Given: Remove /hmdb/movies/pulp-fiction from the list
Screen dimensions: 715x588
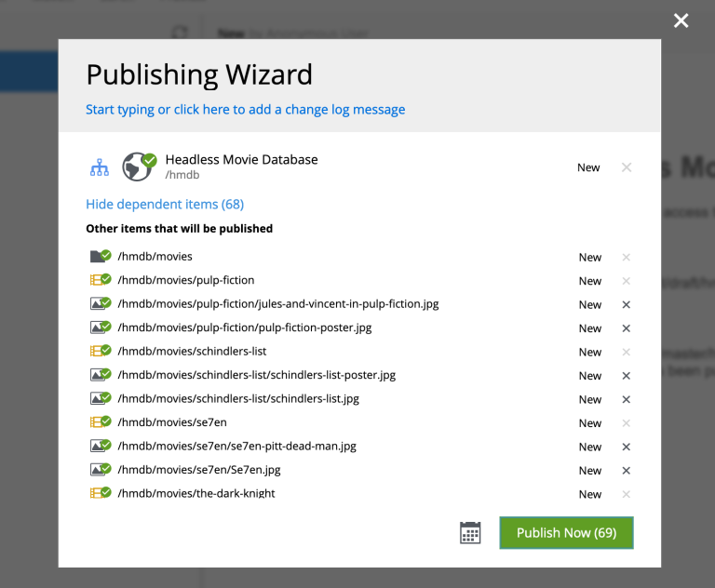Looking at the screenshot, I should (626, 281).
